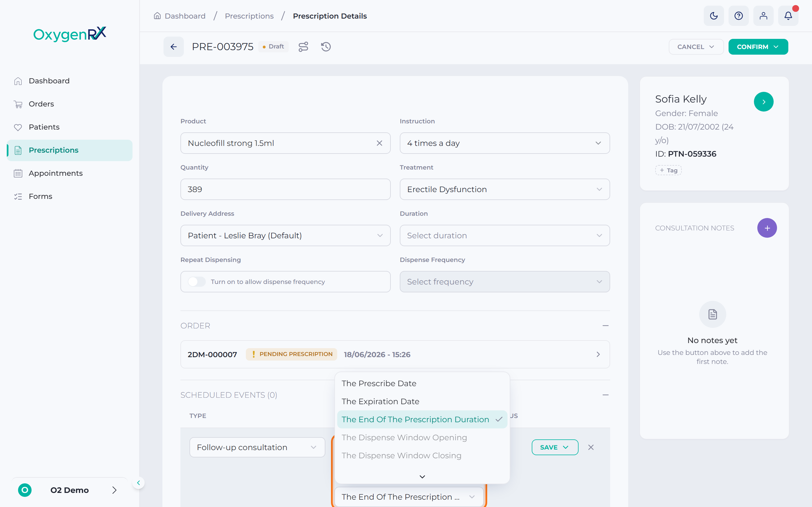Open Sofia Kelly patient details arrow
The image size is (812, 507).
(x=764, y=102)
